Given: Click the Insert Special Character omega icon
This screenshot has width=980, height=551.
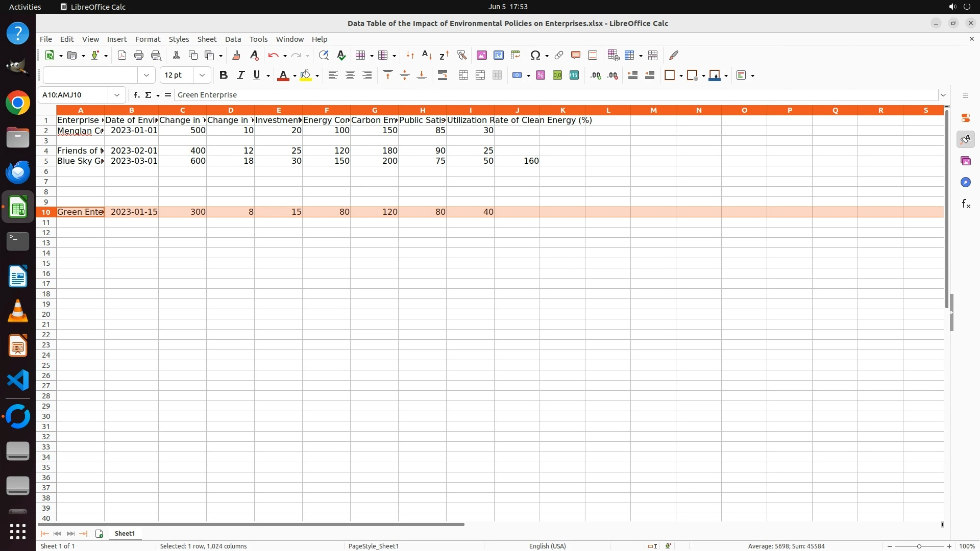Looking at the screenshot, I should [535, 55].
